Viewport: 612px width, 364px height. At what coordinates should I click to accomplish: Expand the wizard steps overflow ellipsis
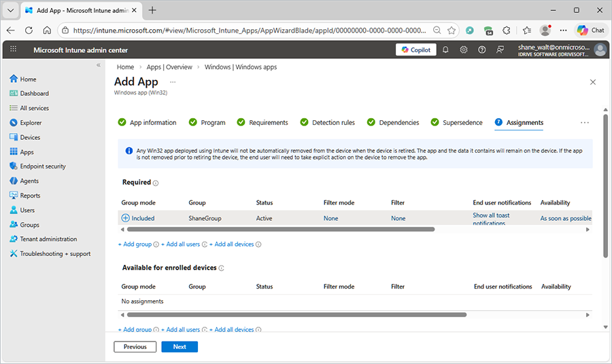click(584, 123)
